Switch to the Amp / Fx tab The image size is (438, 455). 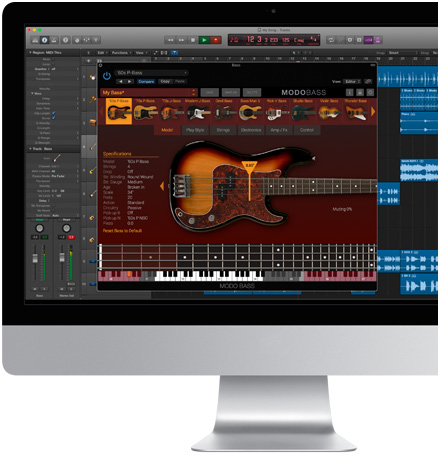coord(279,130)
